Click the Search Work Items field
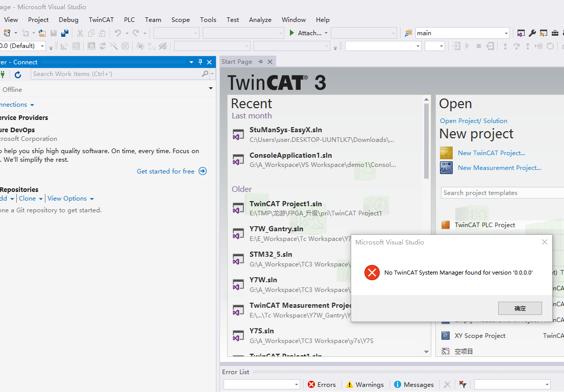 tap(116, 73)
